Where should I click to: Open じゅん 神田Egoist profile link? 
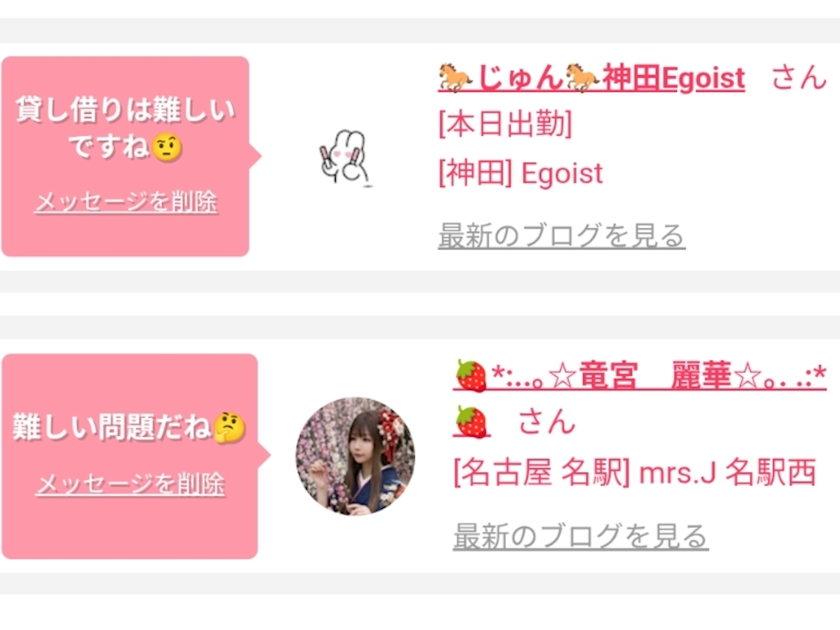coord(591,78)
